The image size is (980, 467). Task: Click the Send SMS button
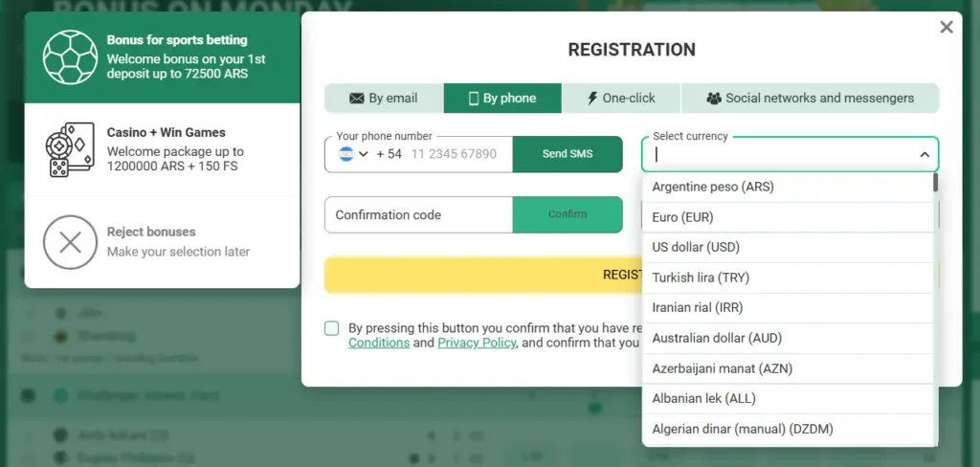568,154
